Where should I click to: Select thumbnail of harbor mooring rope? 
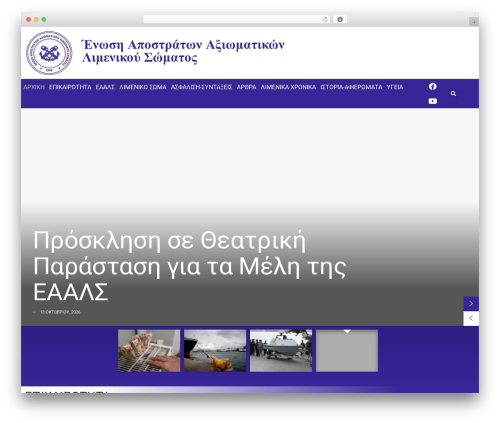(x=215, y=351)
